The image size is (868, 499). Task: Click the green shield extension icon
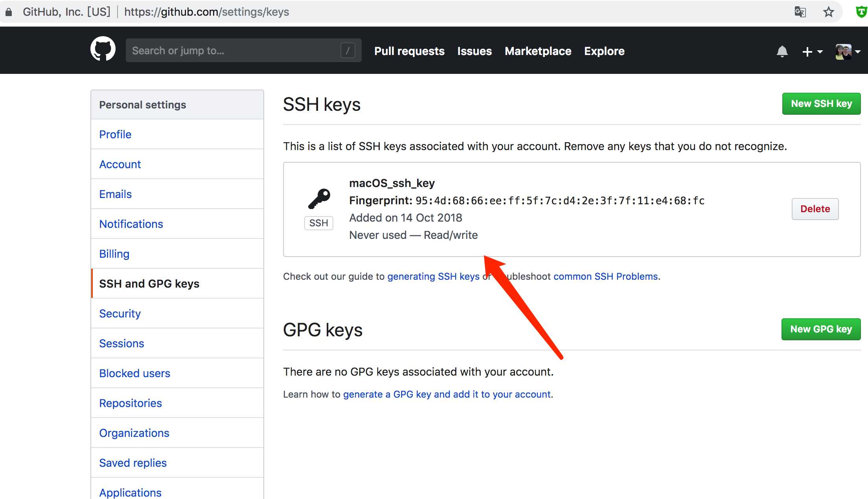pos(861,12)
